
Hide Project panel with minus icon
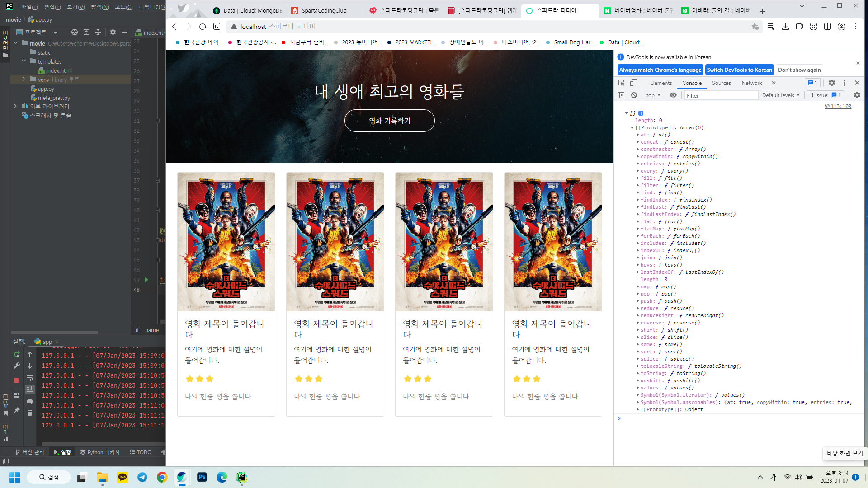[125, 32]
